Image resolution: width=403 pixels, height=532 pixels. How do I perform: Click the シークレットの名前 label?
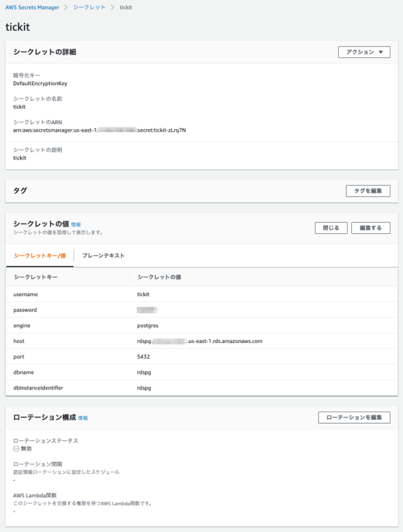[x=38, y=99]
